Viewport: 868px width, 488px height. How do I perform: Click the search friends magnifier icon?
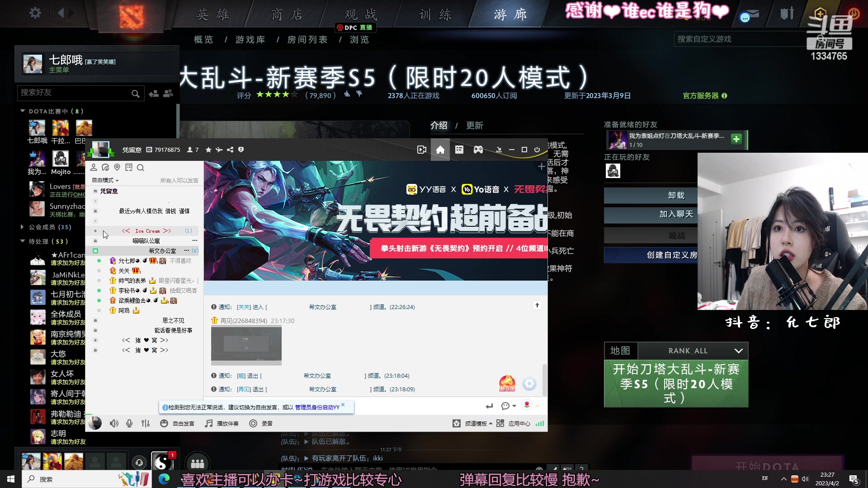point(135,94)
